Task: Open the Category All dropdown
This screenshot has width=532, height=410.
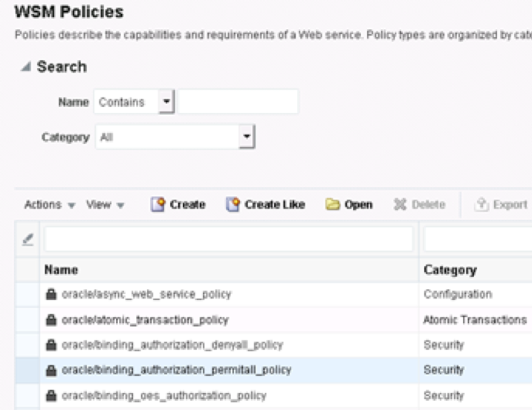Action: pos(247,137)
